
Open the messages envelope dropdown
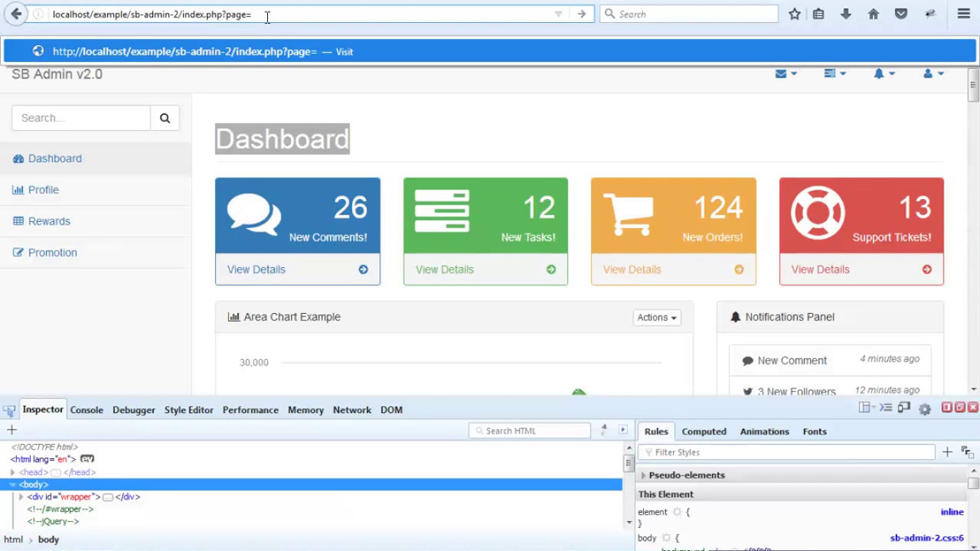[x=786, y=73]
